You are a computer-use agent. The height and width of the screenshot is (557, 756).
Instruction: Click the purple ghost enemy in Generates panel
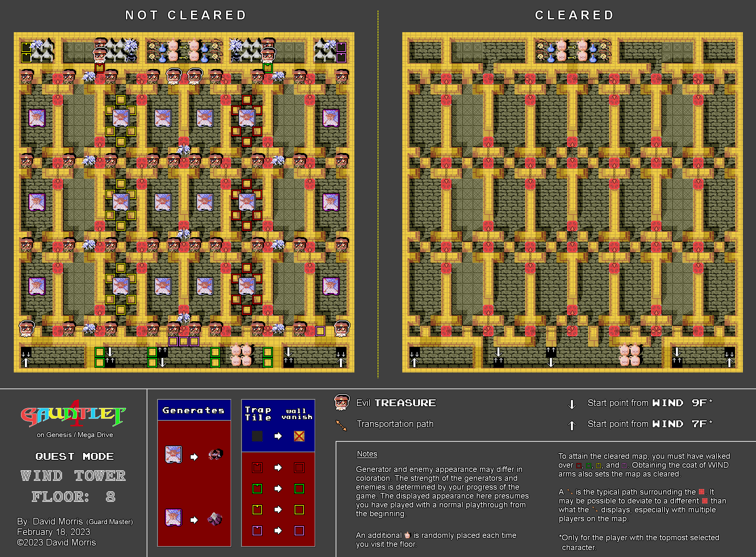tap(215, 519)
